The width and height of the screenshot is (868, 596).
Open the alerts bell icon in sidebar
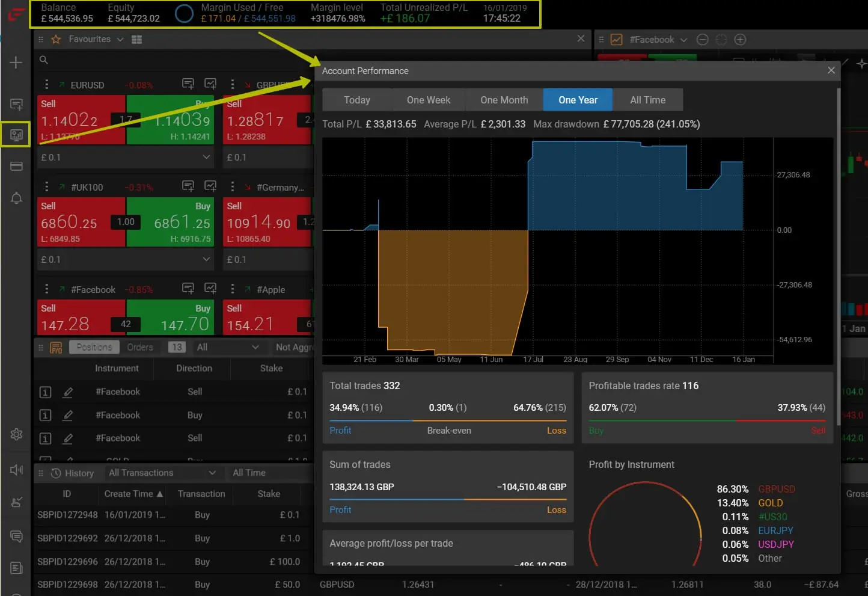(16, 198)
